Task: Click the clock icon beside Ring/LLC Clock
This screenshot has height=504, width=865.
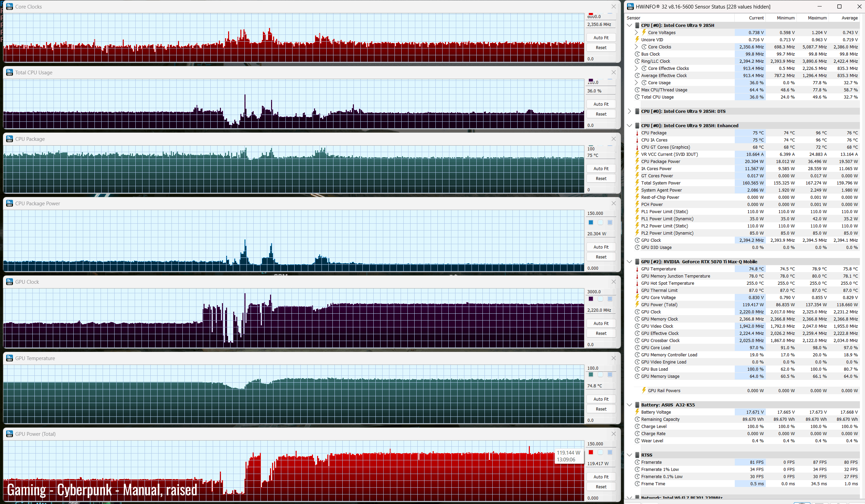Action: pyautogui.click(x=637, y=61)
